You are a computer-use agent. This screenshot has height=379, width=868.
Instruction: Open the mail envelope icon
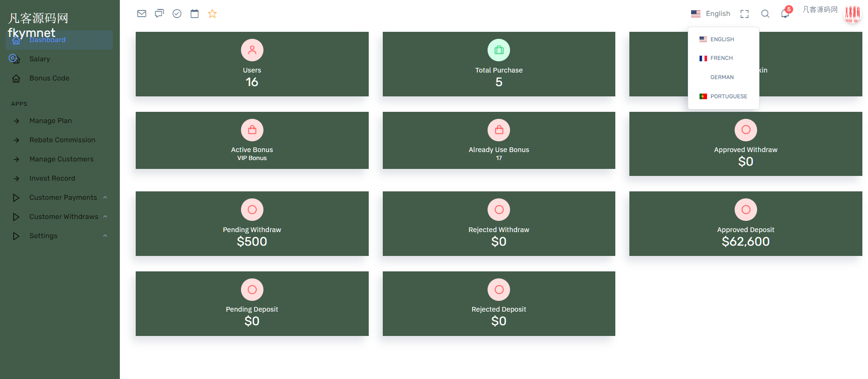point(142,14)
